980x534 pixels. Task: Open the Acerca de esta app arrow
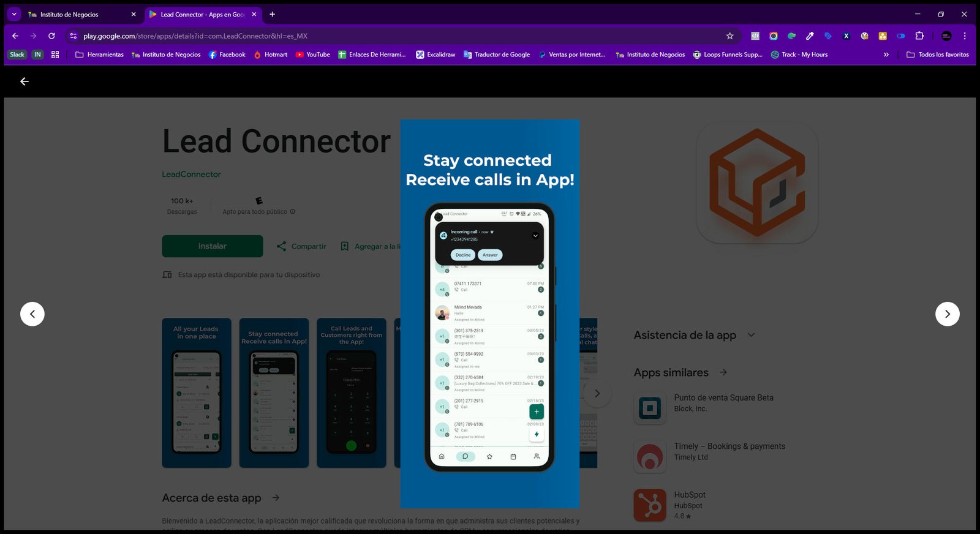pyautogui.click(x=276, y=498)
